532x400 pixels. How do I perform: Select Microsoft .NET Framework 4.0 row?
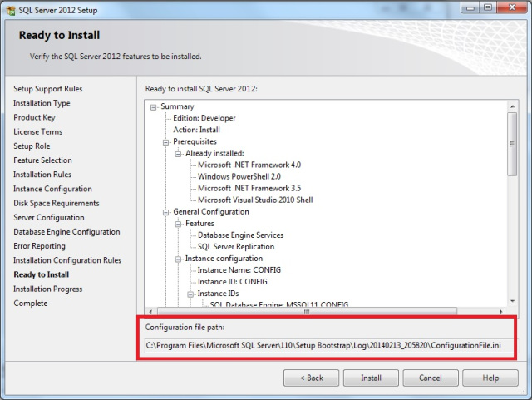point(249,165)
